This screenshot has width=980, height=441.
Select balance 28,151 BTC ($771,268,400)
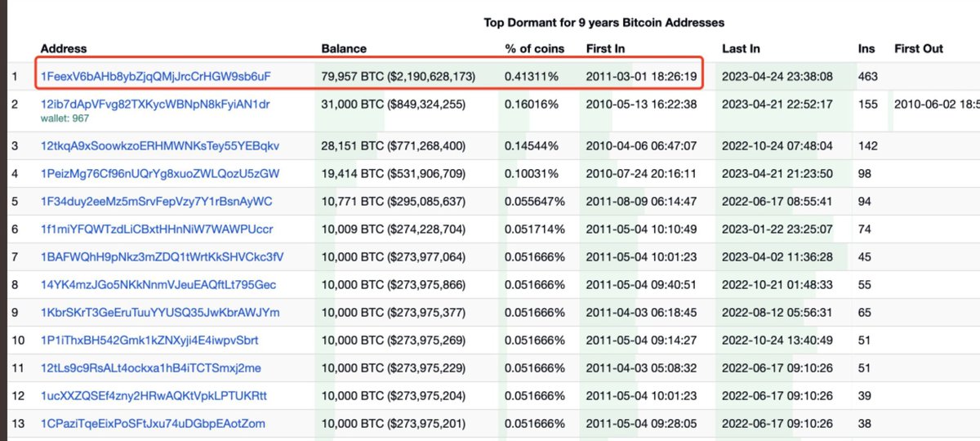coord(394,146)
